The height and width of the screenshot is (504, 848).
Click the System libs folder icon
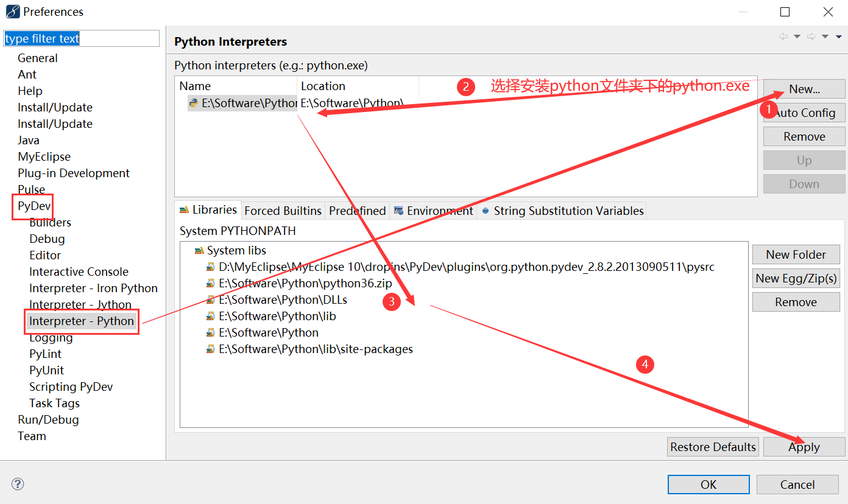pyautogui.click(x=199, y=250)
